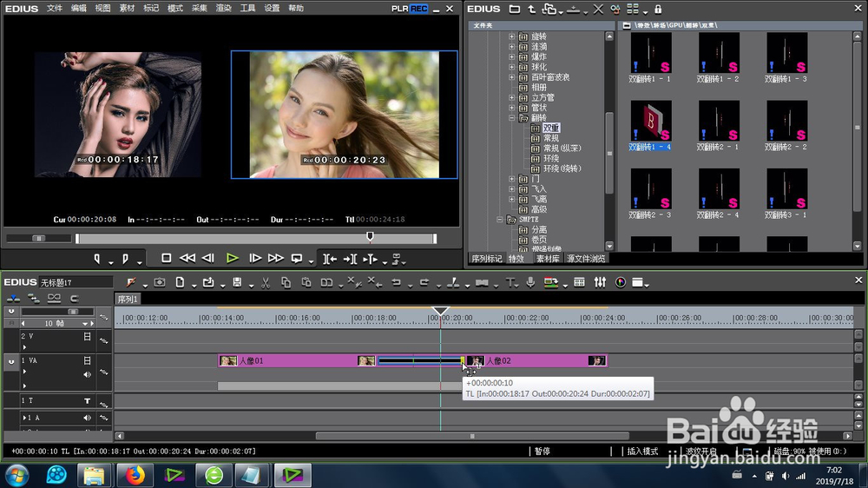Open the Vector scope color wheel icon
Image resolution: width=868 pixels, height=488 pixels.
coord(621,282)
